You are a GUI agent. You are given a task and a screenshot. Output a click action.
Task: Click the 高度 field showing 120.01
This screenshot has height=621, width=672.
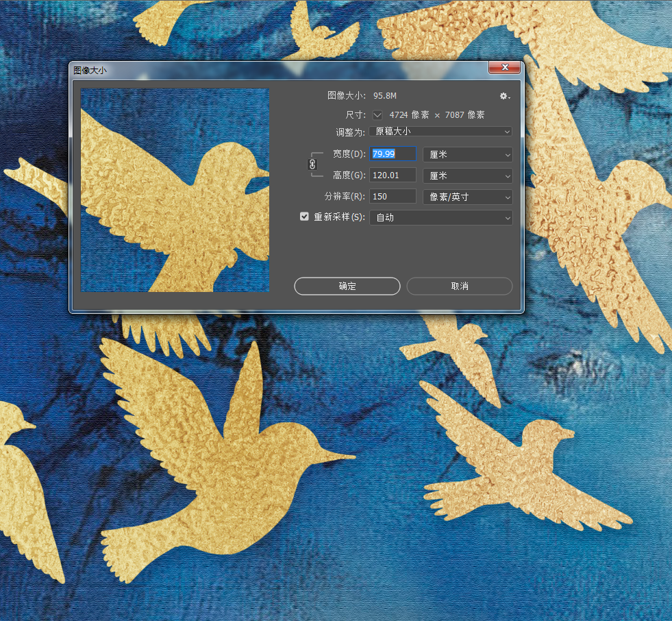(x=393, y=175)
